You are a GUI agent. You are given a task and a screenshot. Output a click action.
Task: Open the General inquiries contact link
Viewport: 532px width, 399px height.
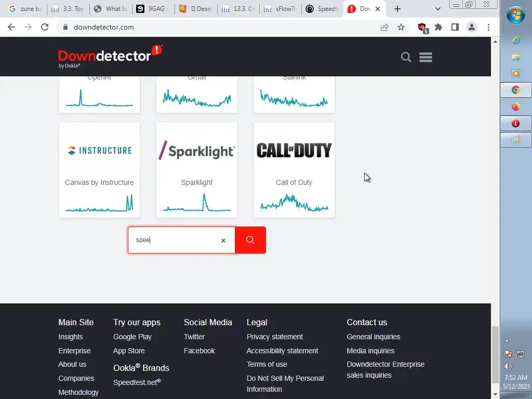coord(374,337)
